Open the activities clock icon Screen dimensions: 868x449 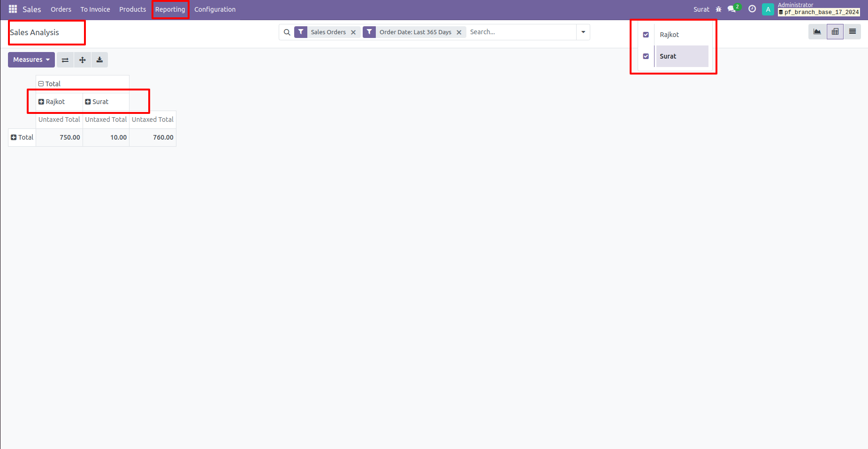752,9
